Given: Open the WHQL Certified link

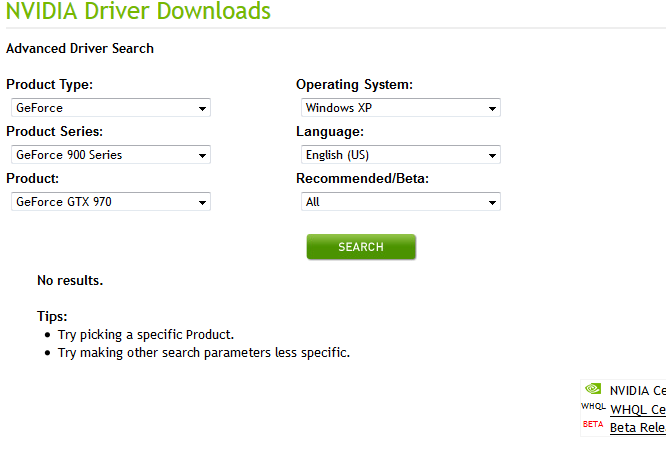Looking at the screenshot, I should tap(638, 410).
